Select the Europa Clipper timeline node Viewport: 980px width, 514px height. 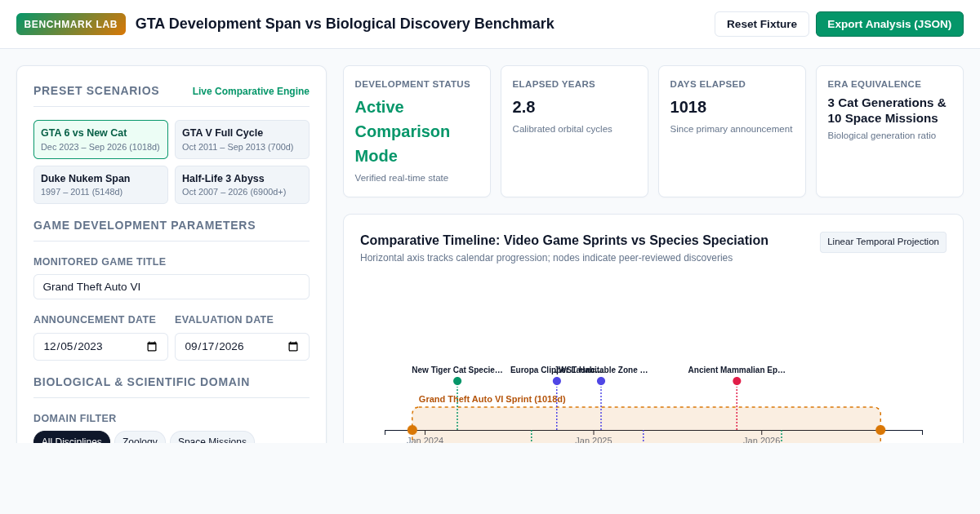(557, 381)
